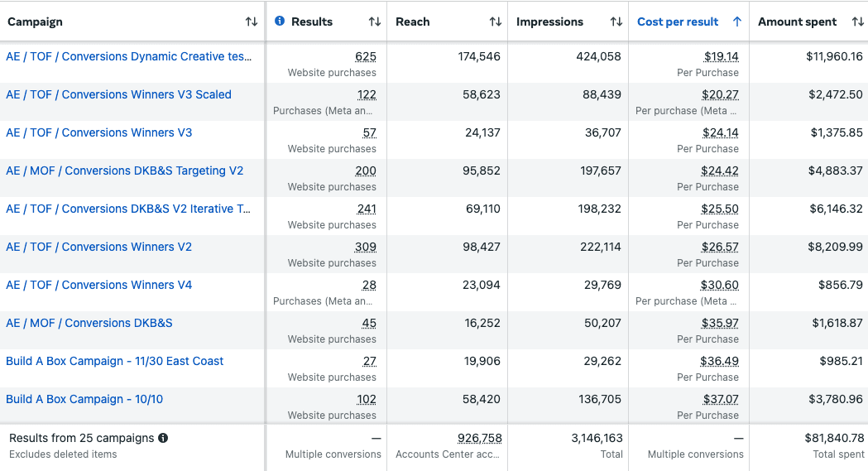Click the Campaign column header label
This screenshot has width=868, height=471.
[x=35, y=22]
